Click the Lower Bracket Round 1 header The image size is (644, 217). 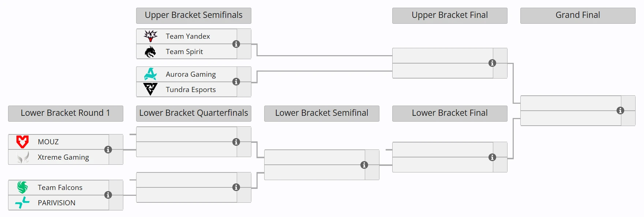[x=65, y=113]
